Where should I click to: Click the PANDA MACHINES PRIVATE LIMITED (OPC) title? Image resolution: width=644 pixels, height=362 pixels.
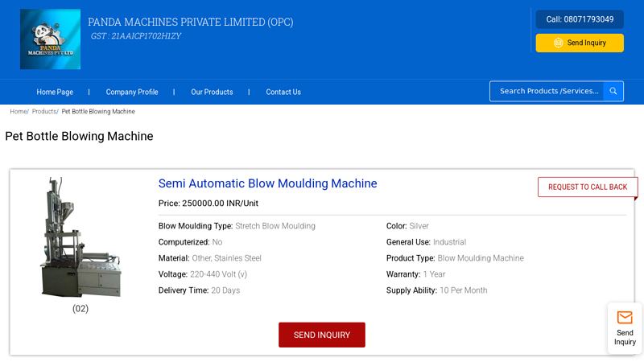coord(191,22)
